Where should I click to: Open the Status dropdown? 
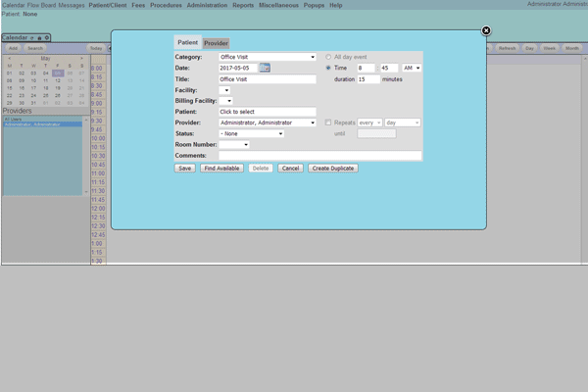pyautogui.click(x=251, y=133)
